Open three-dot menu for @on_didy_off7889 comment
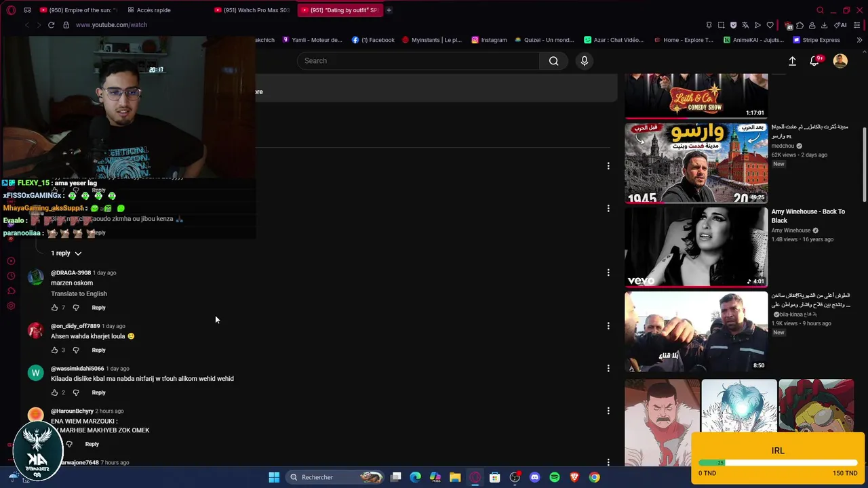This screenshot has width=868, height=488. click(x=608, y=326)
